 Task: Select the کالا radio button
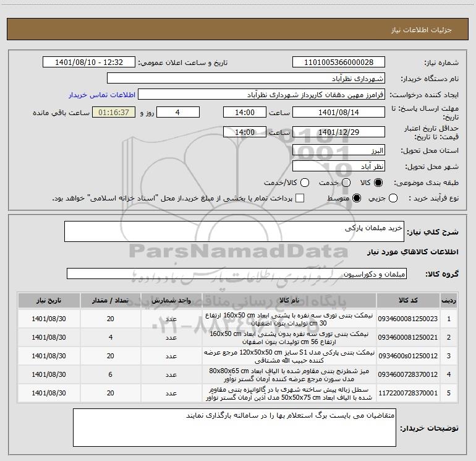(378, 183)
